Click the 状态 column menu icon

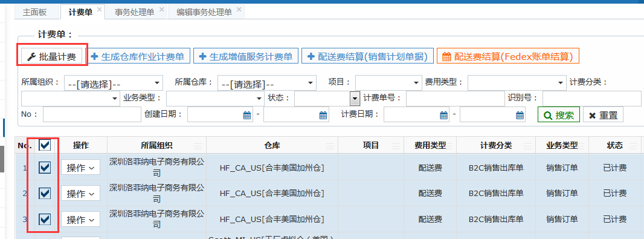[x=633, y=146]
